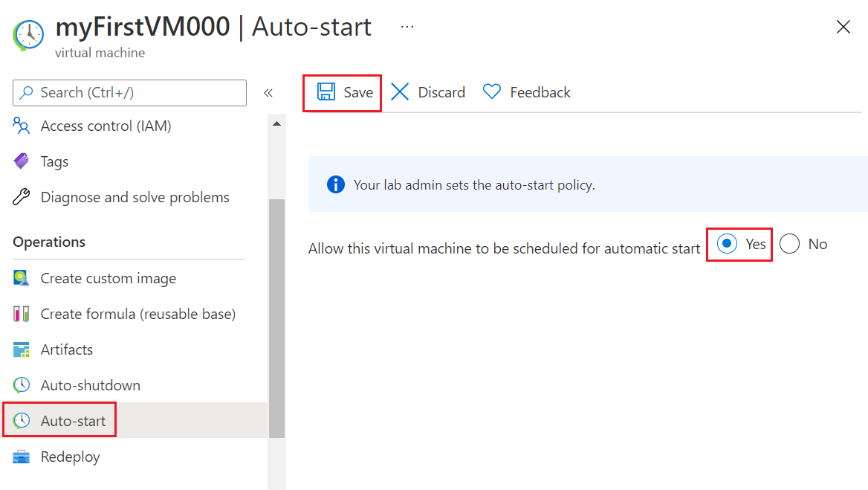Open the Feedback pane
This screenshot has width=868, height=490.
pos(526,92)
